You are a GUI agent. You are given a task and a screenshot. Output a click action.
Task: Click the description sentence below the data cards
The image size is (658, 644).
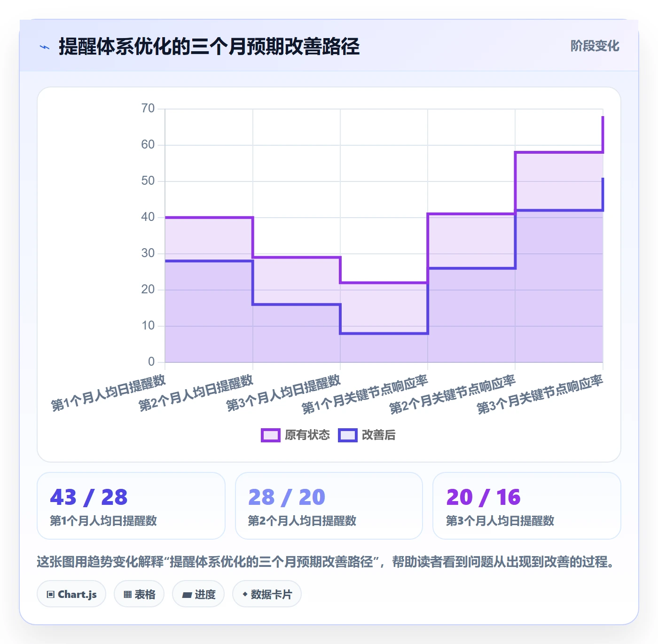(x=326, y=562)
